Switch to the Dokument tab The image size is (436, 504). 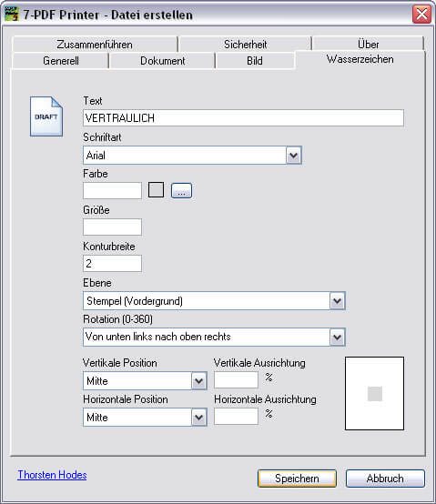(162, 61)
